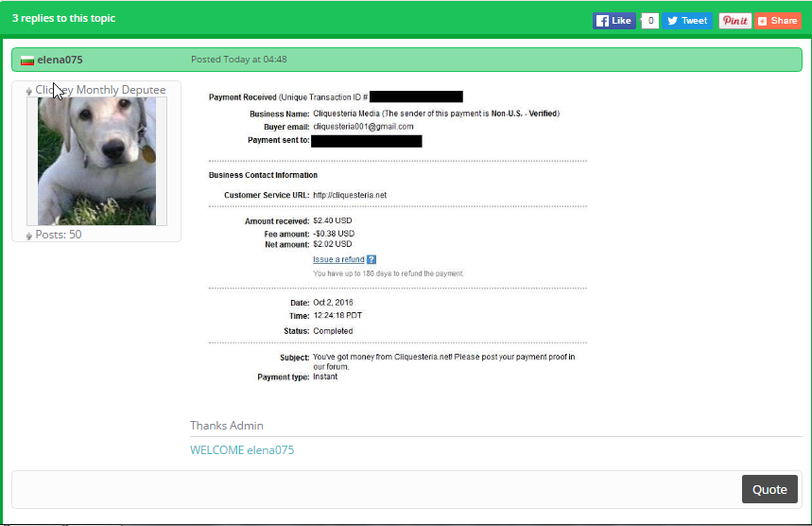Viewport: 812px width, 526px height.
Task: Click the http://cliquesteria.net customer service URL
Action: click(350, 195)
